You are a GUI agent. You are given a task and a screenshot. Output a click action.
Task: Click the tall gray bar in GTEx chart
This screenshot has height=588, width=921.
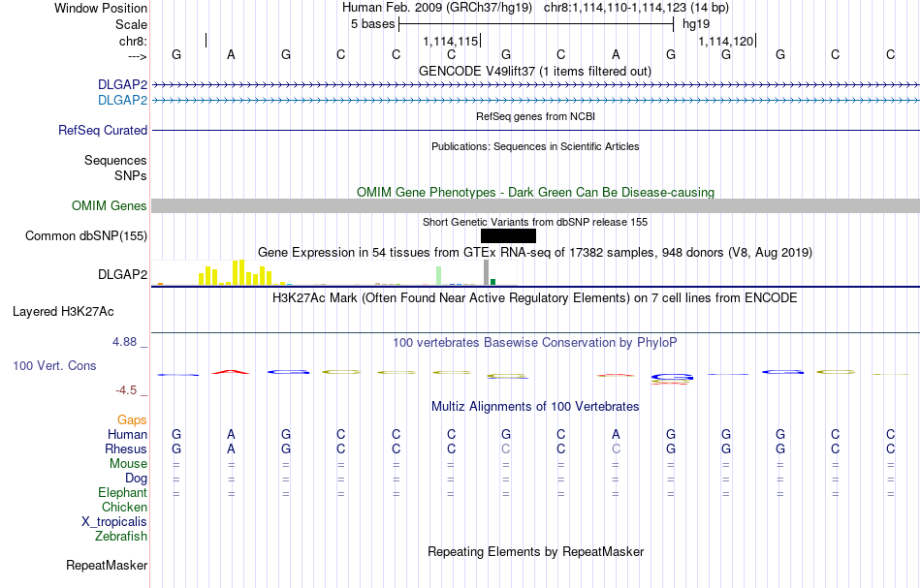486,273
